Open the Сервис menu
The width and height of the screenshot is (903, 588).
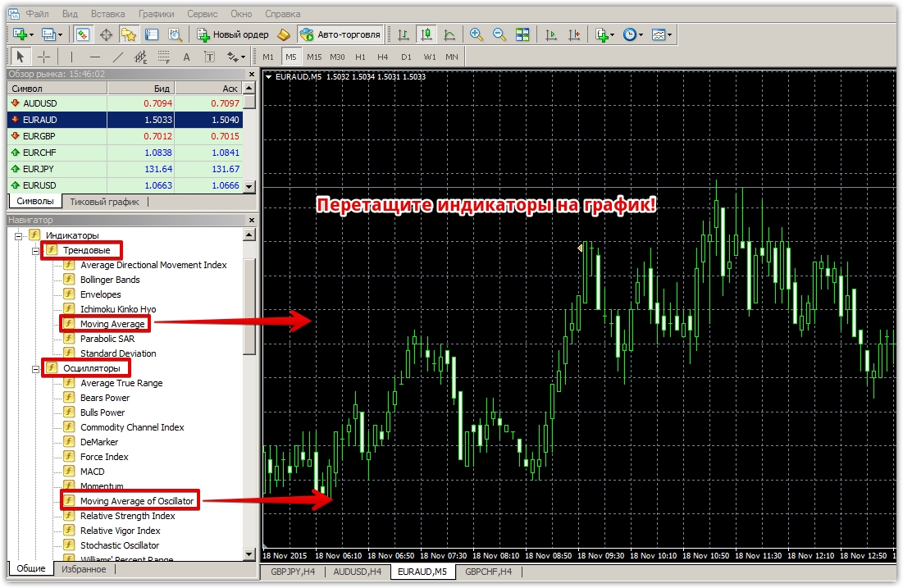coord(202,14)
